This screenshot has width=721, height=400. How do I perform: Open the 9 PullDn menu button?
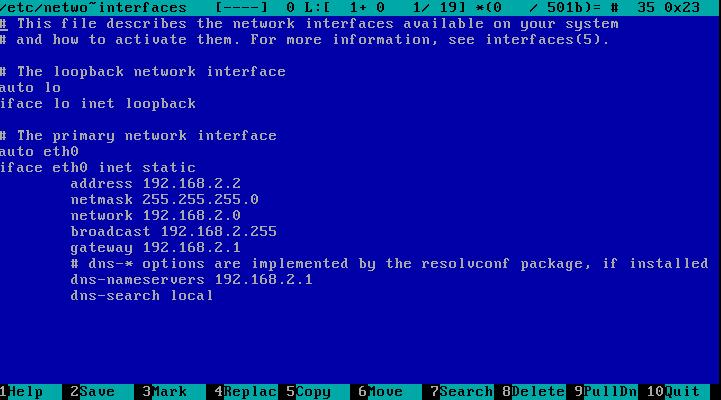tap(606, 392)
